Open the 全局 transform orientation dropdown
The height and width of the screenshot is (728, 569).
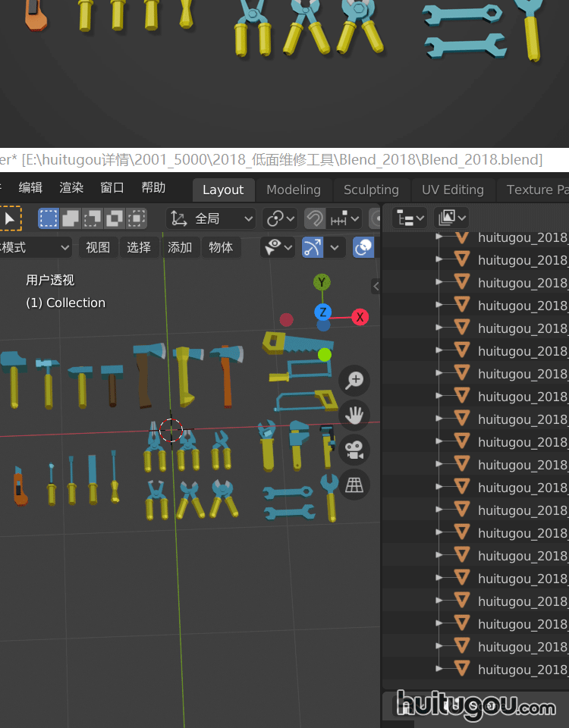(x=212, y=219)
